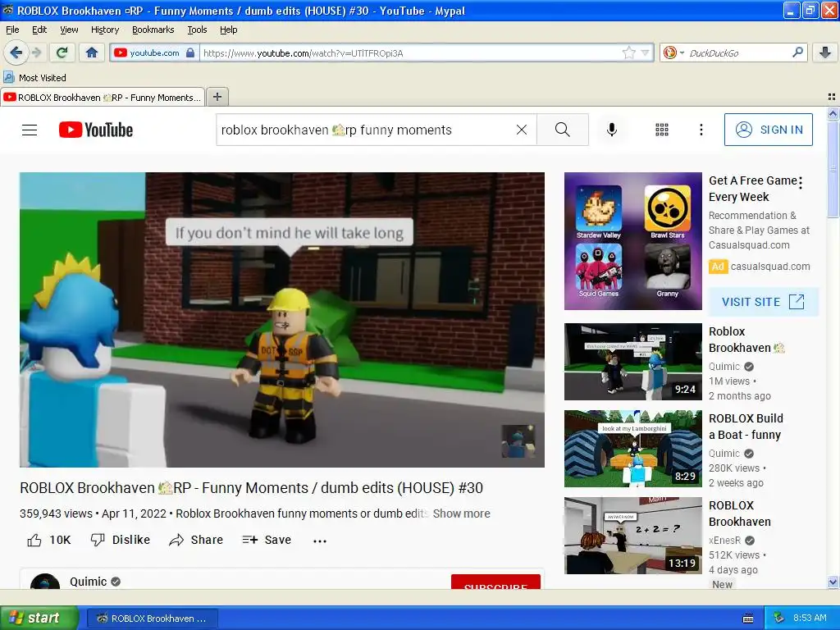Screen dimensions: 840x630
Task: Like the video with the thumbs up icon
Action: point(34,540)
